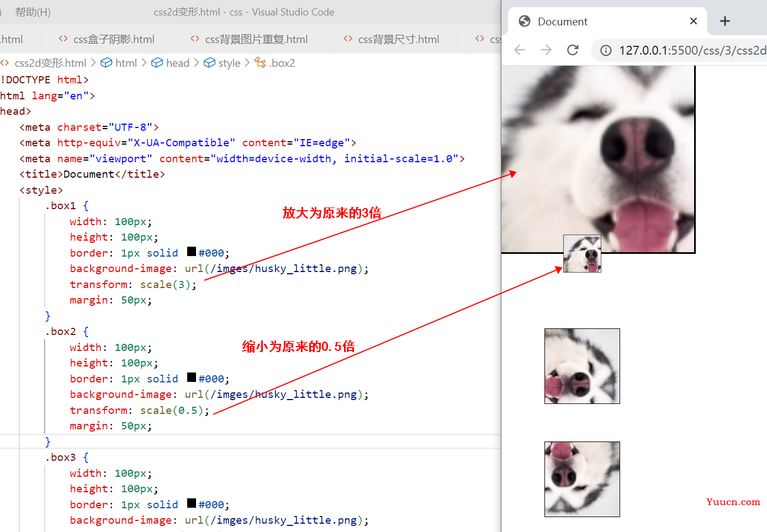The width and height of the screenshot is (767, 532).
Task: Follow the .box1 husky_little.png url link
Action: tap(283, 269)
